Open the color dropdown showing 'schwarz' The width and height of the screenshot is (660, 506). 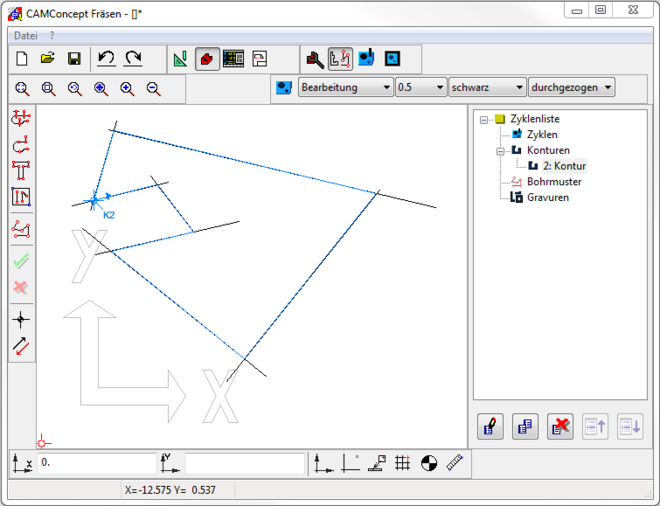click(x=487, y=88)
